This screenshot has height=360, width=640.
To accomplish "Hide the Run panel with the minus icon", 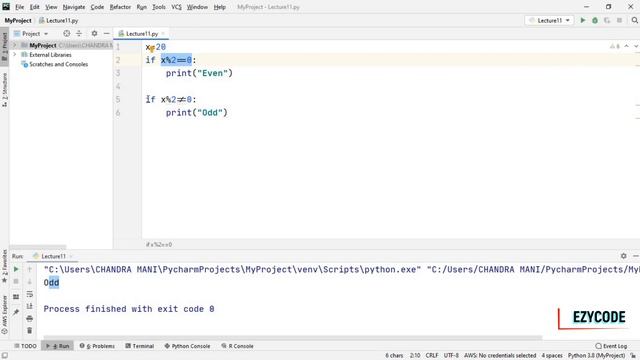I will point(636,256).
